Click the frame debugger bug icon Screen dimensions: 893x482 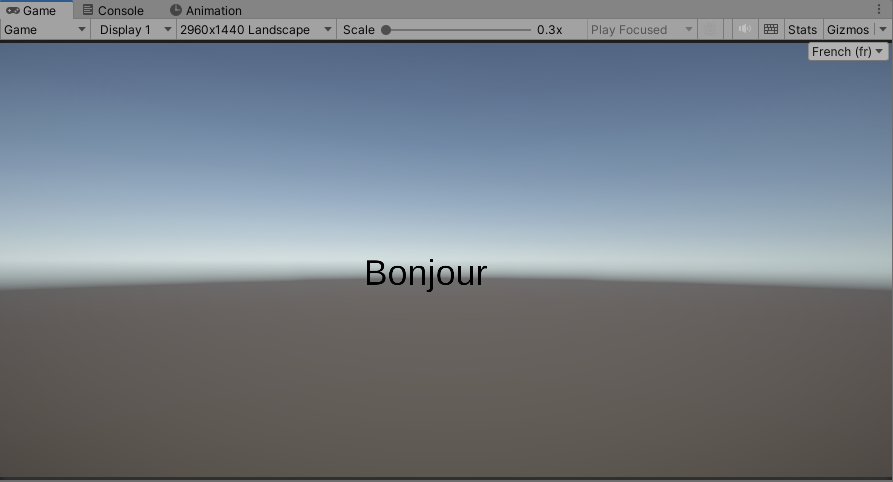point(710,29)
